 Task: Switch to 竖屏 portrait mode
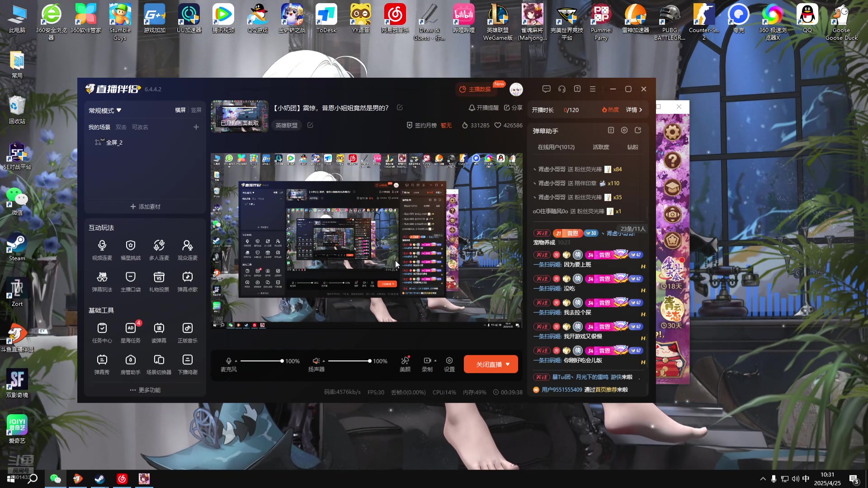coord(196,110)
